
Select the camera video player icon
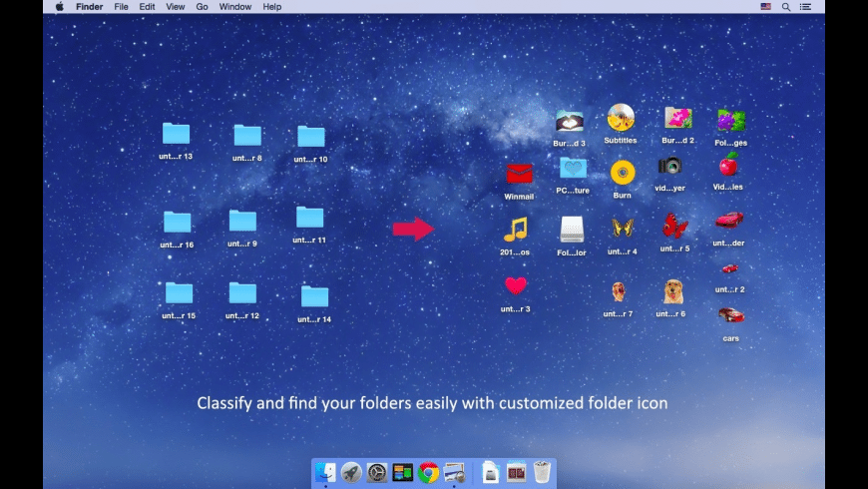pos(669,166)
